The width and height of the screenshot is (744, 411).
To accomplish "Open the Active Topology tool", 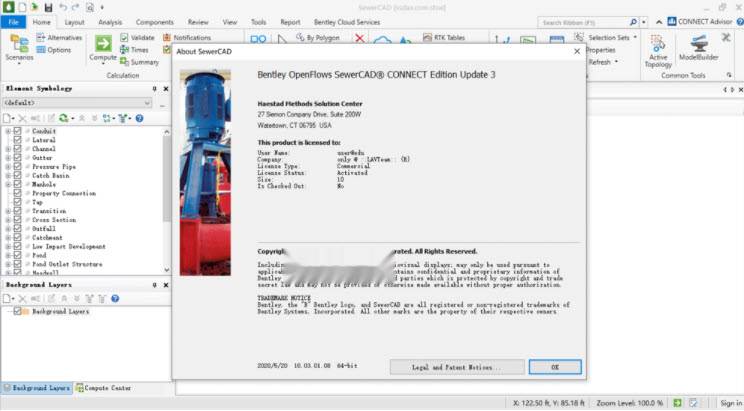I will pyautogui.click(x=658, y=51).
